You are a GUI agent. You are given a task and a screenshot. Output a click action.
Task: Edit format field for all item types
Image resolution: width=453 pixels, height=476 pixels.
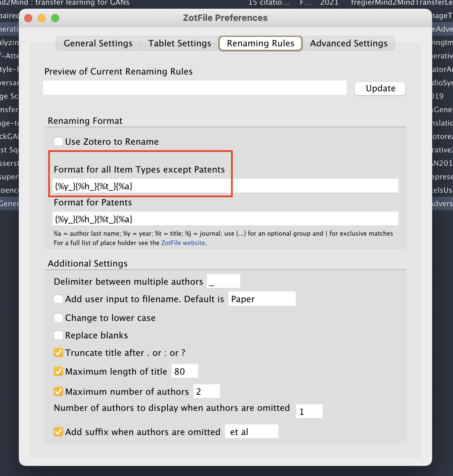pos(225,186)
